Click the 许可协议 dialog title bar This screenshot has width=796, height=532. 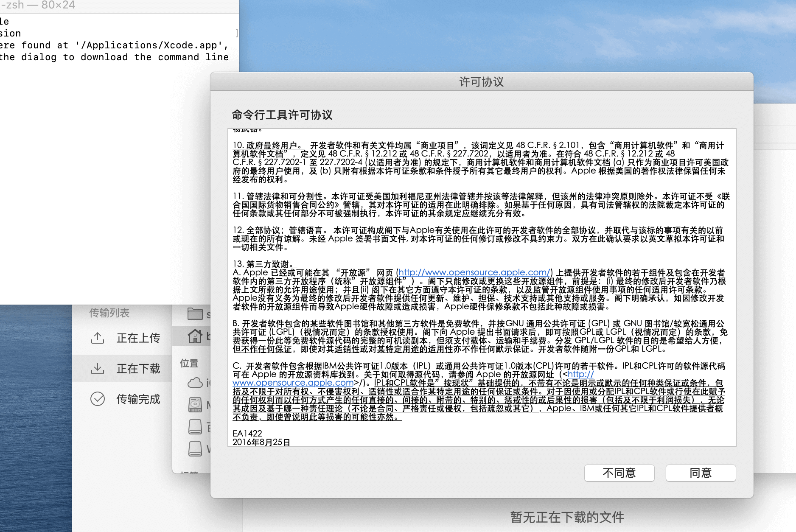click(x=482, y=81)
